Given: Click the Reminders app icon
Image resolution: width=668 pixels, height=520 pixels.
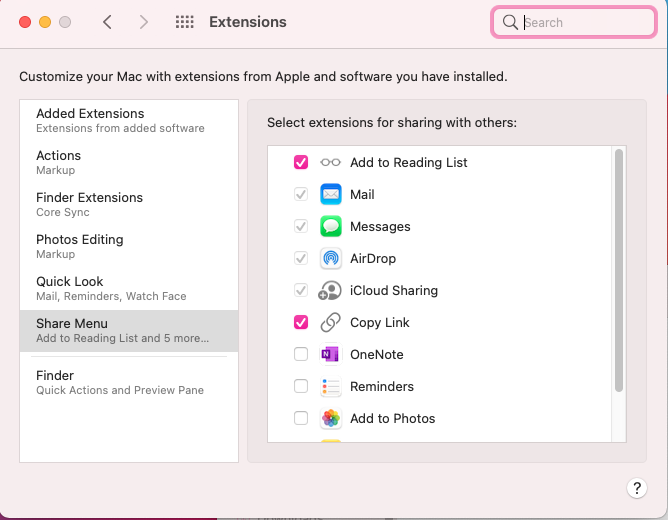Looking at the screenshot, I should [x=331, y=386].
